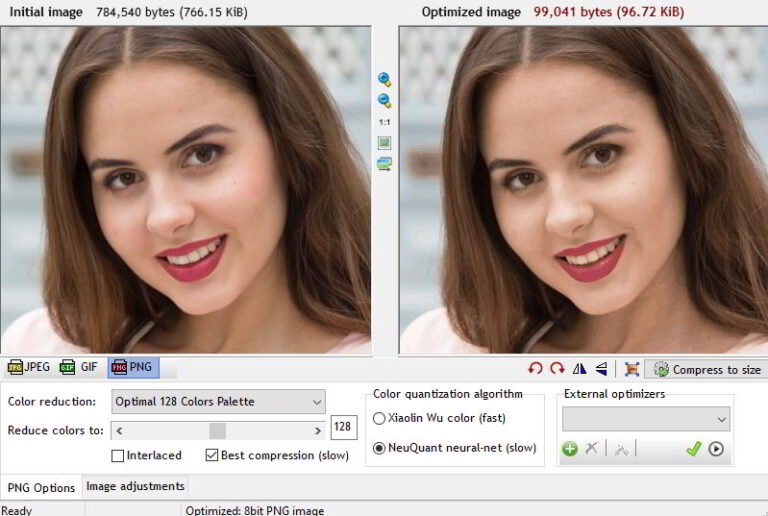Click the 128 colors value field

pos(343,427)
